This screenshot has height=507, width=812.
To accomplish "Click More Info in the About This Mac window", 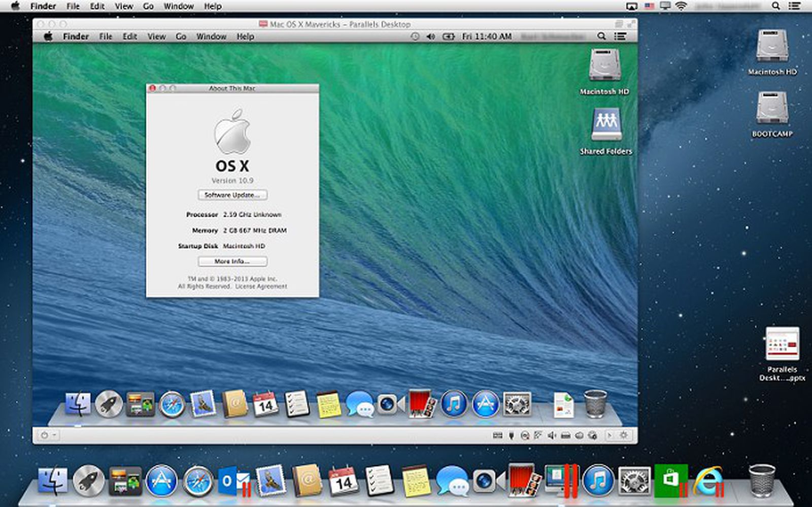I will coord(232,261).
